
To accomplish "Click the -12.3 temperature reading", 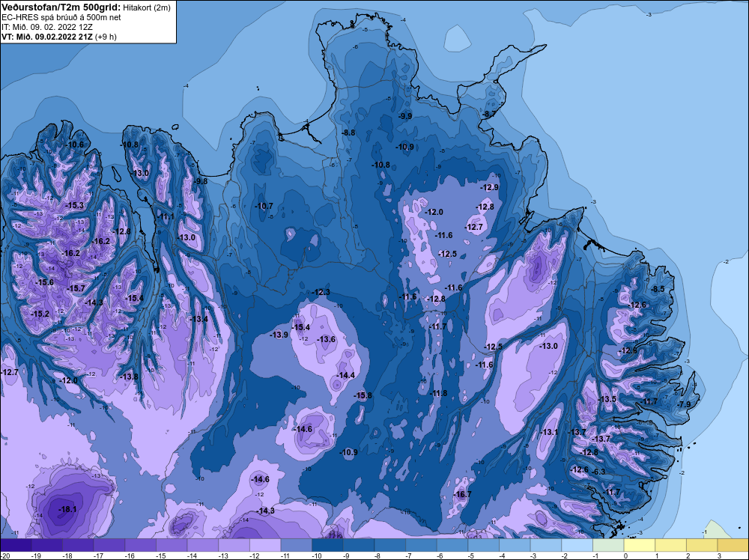I will coord(321,292).
